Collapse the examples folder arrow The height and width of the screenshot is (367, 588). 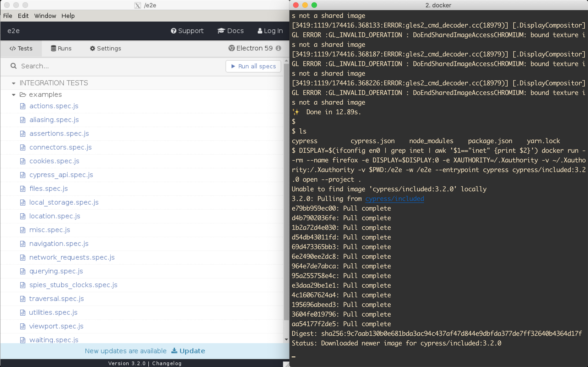pos(14,95)
